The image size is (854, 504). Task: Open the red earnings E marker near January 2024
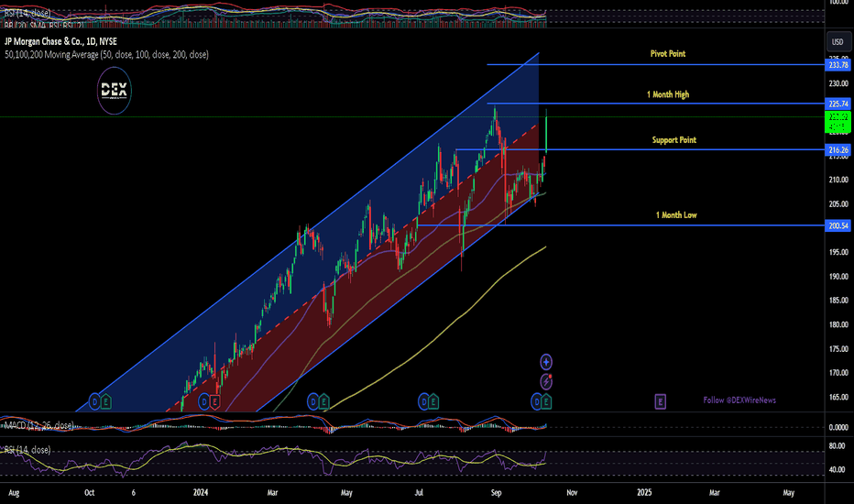click(x=214, y=402)
